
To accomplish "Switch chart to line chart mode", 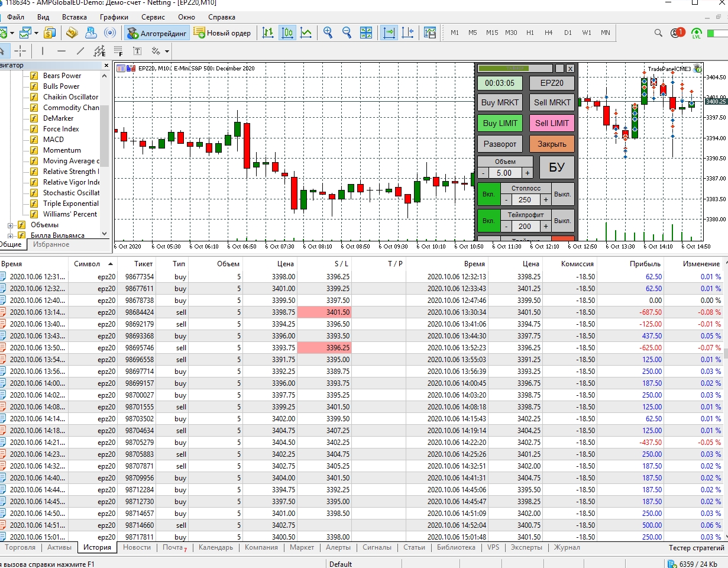I will (306, 33).
